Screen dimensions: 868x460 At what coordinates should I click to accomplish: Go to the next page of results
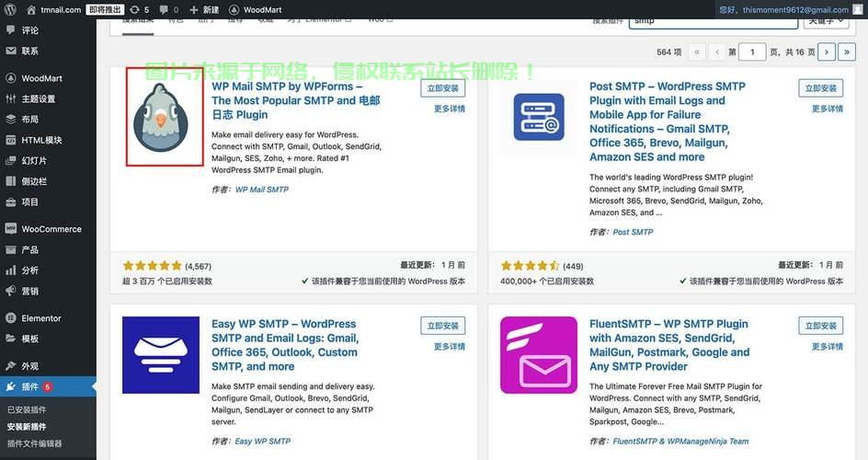826,52
